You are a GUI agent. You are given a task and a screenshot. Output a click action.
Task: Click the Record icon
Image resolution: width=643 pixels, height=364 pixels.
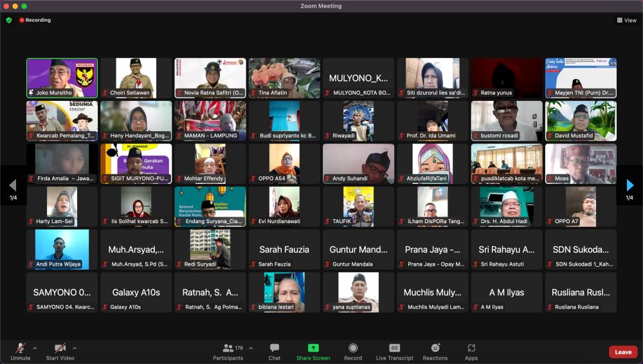tap(353, 348)
